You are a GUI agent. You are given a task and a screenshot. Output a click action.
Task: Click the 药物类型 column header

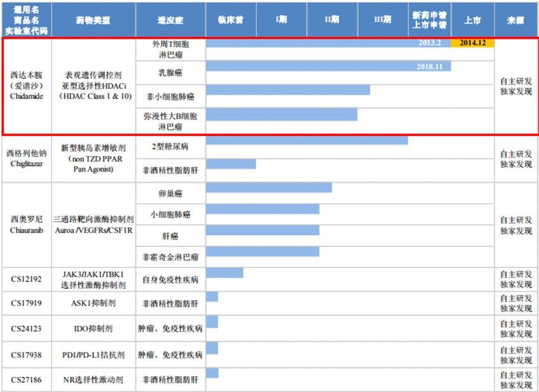tap(93, 20)
